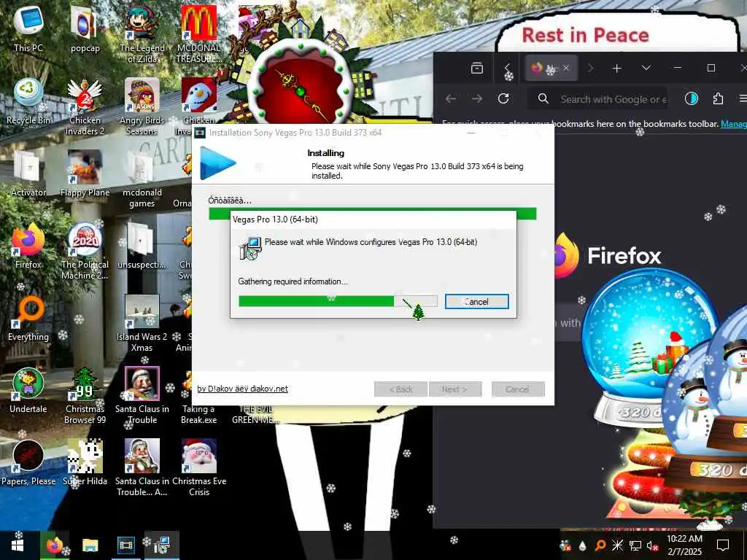Select the unsuspecti... desktop file
The image size is (747, 560).
click(142, 246)
